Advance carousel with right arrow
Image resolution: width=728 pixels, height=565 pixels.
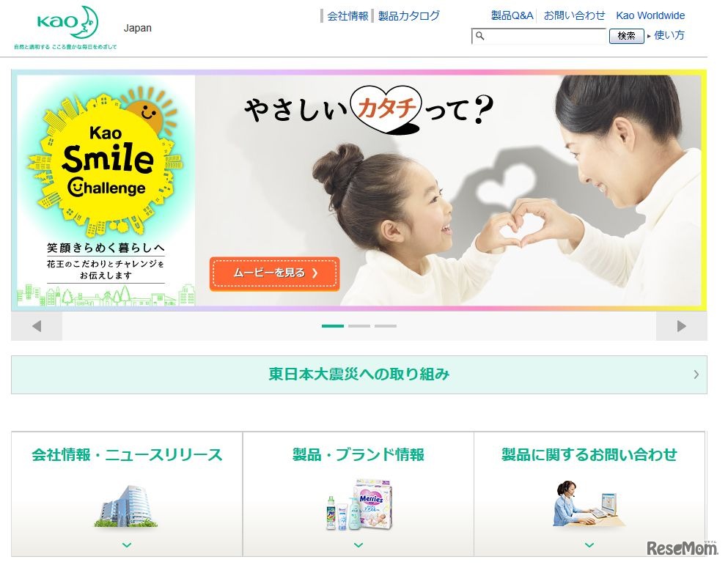tap(681, 326)
